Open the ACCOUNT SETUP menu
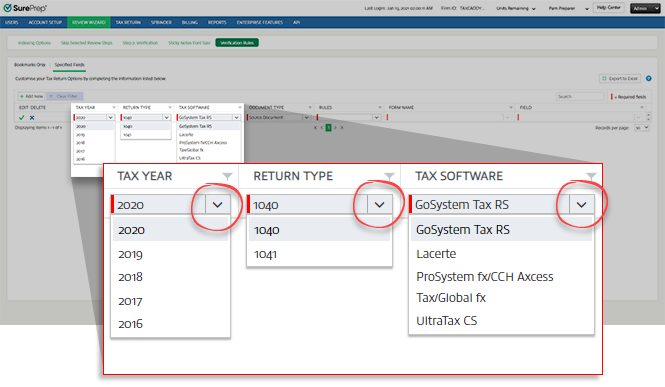Image resolution: width=665 pixels, height=387 pixels. pos(45,22)
